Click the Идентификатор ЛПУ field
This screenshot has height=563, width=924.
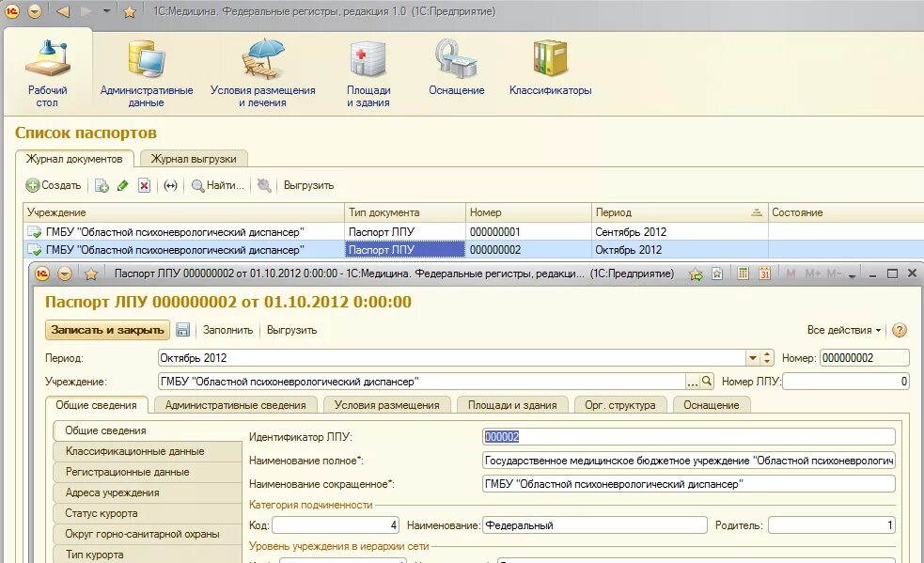[688, 437]
